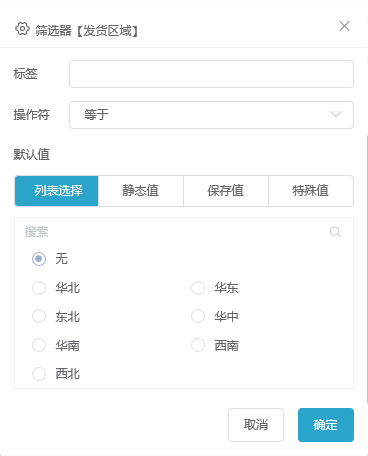Pick the 东北 radio option
The width and height of the screenshot is (368, 456).
[x=39, y=316]
